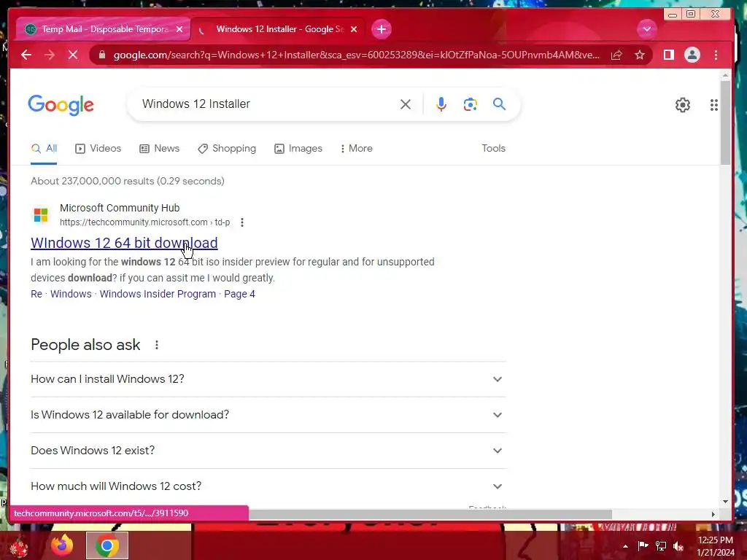Open a new tab
The height and width of the screenshot is (560, 747).
[x=381, y=29]
